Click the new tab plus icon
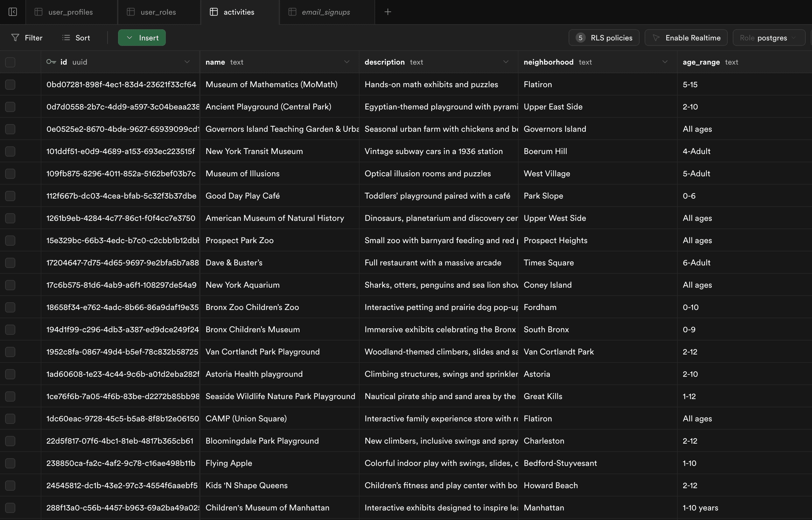The image size is (812, 520). tap(388, 12)
